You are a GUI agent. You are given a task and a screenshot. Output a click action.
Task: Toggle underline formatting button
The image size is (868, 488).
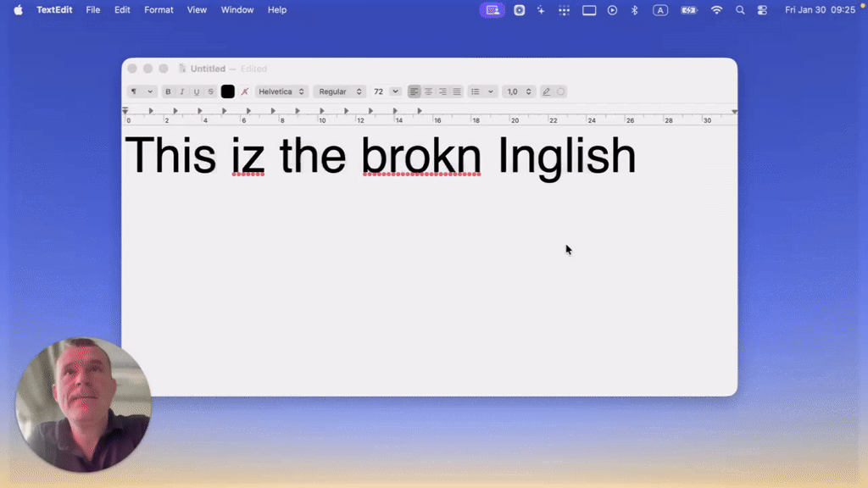coord(197,91)
